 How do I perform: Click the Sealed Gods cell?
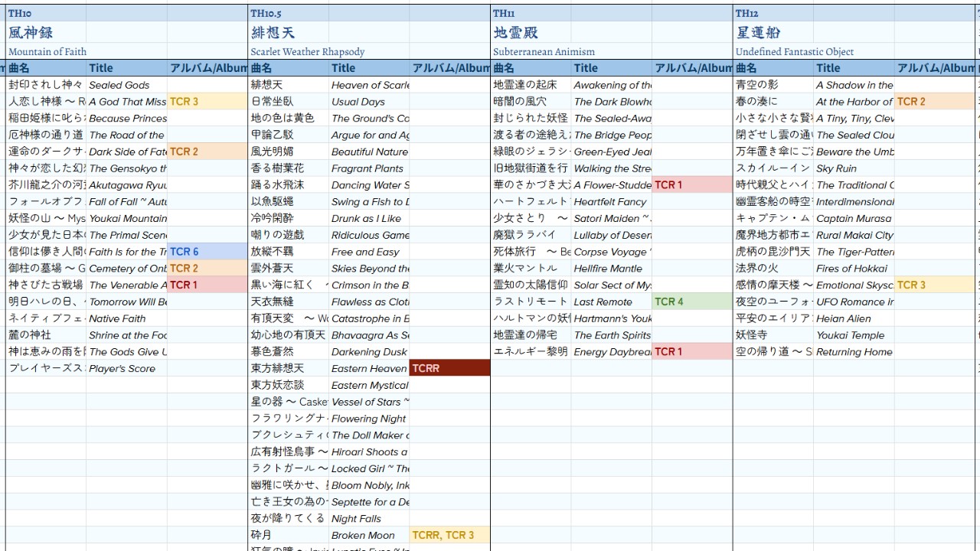(126, 85)
